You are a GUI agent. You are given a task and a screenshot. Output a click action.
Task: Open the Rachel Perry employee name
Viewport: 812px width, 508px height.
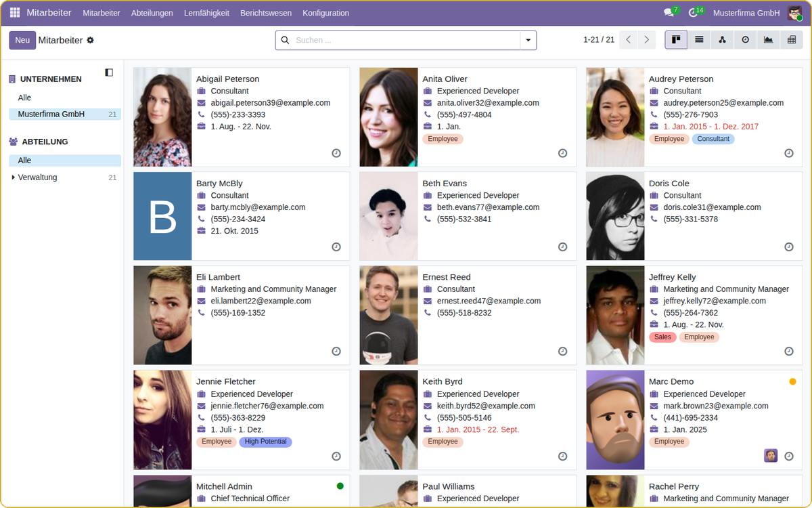pos(674,486)
